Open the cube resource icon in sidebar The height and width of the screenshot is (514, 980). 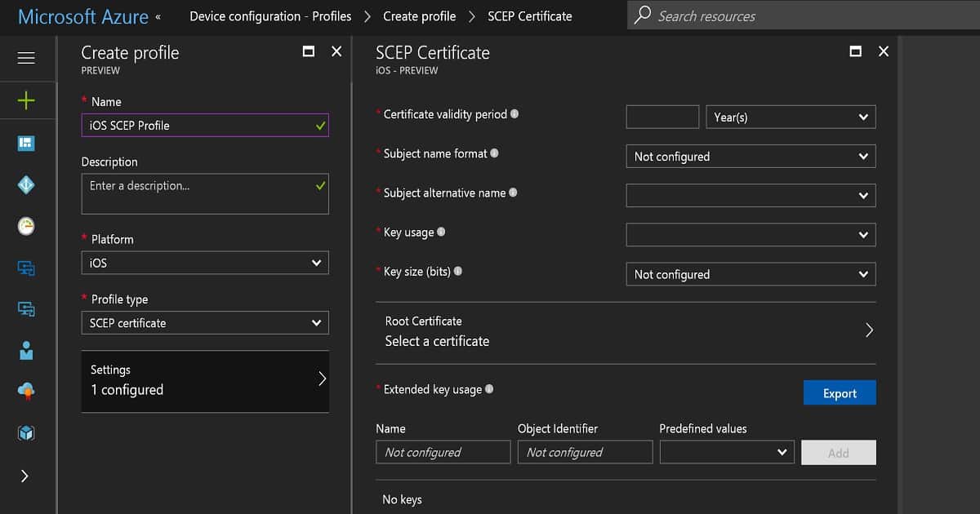(x=26, y=433)
